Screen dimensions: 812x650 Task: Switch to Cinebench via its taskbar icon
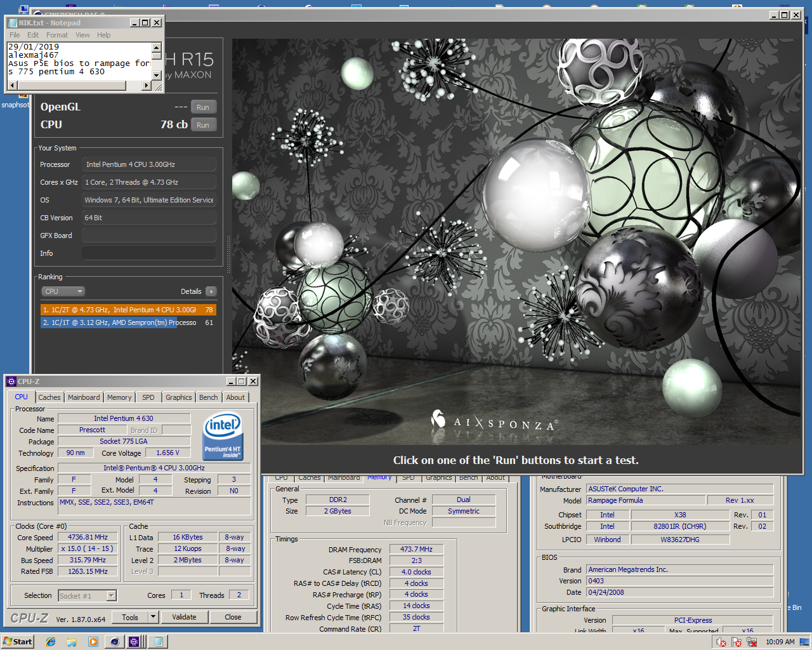click(x=114, y=642)
